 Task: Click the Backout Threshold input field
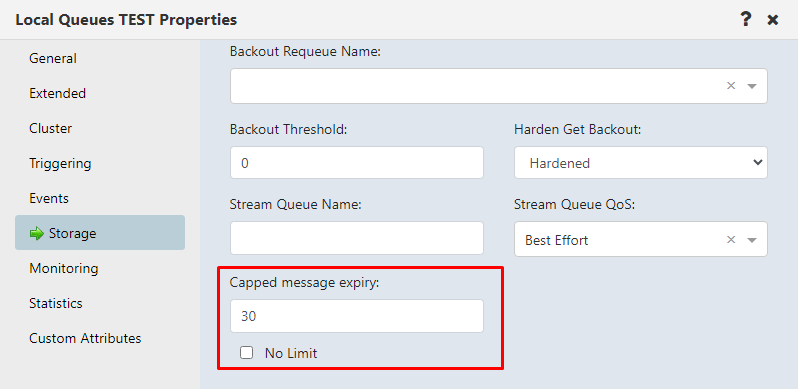(357, 163)
